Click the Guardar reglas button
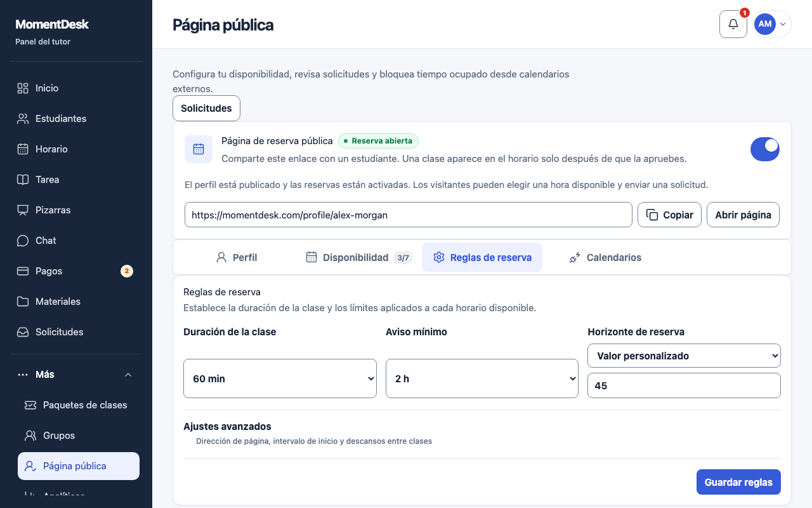The image size is (812, 508). coord(738,482)
